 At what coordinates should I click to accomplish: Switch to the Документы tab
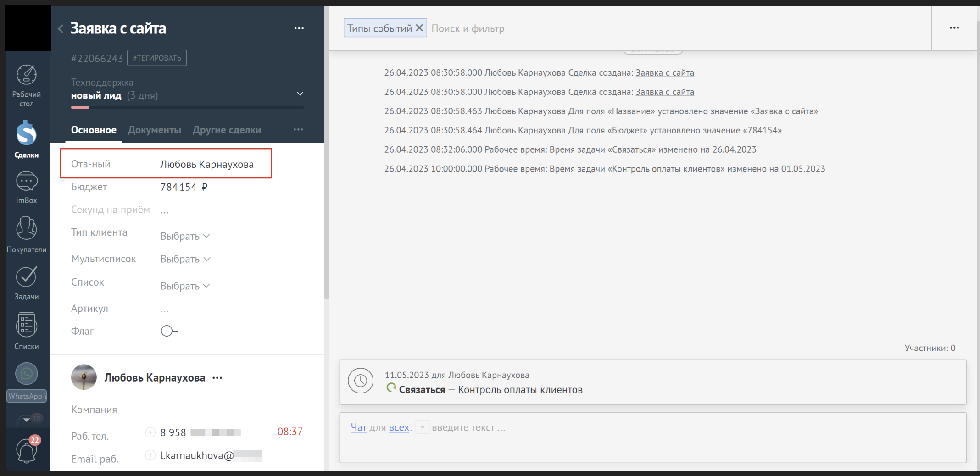(x=155, y=130)
